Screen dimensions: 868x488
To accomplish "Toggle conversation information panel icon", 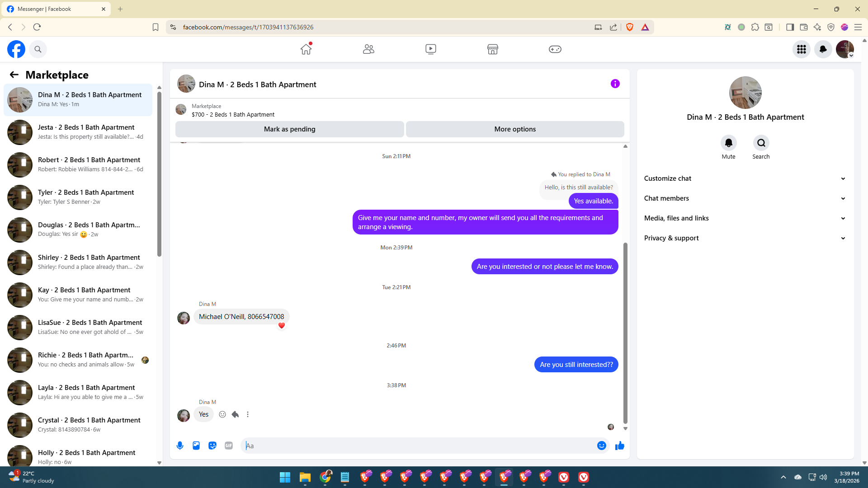I will tap(615, 84).
